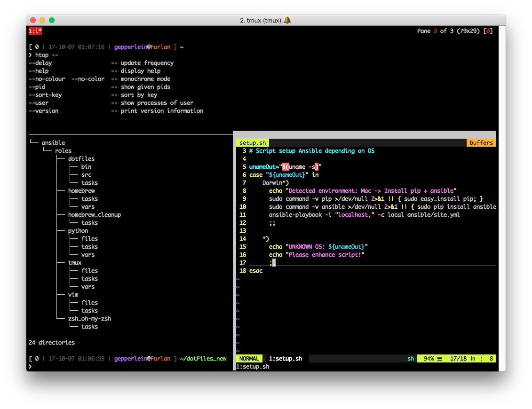Click 'UNKNOWN OS:' string on line 15
Screen dimensions: 532x409
[307, 246]
